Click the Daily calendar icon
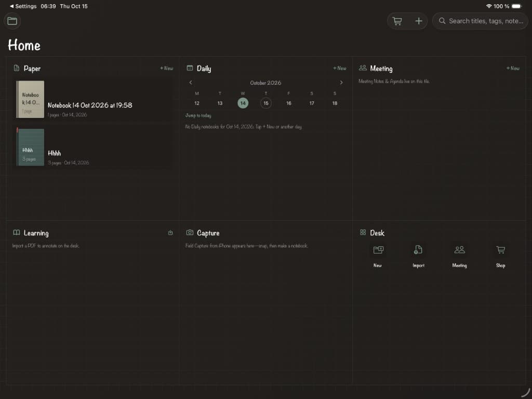The image size is (532, 399). click(x=190, y=68)
